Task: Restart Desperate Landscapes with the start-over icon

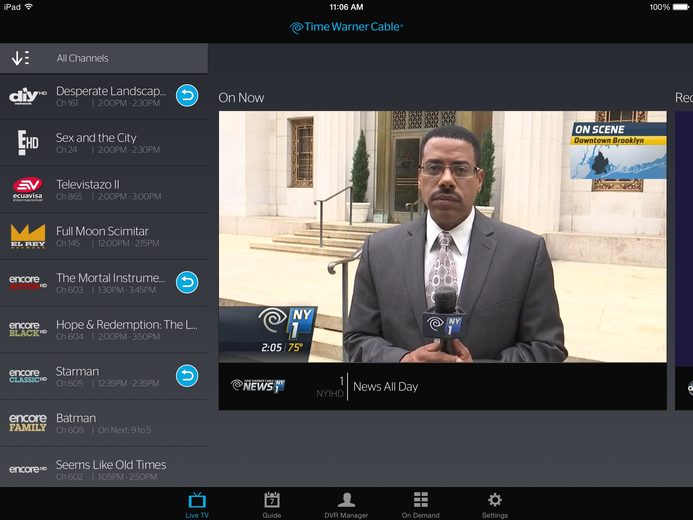Action: tap(187, 95)
